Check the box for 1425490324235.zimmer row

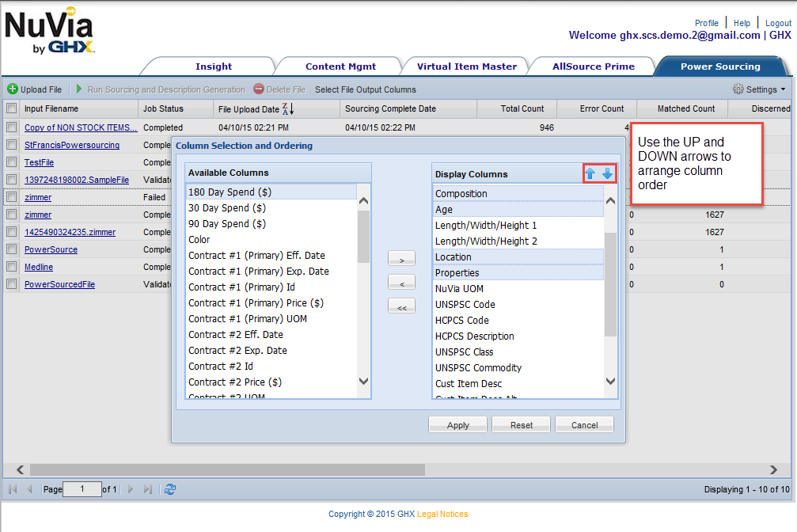11,232
